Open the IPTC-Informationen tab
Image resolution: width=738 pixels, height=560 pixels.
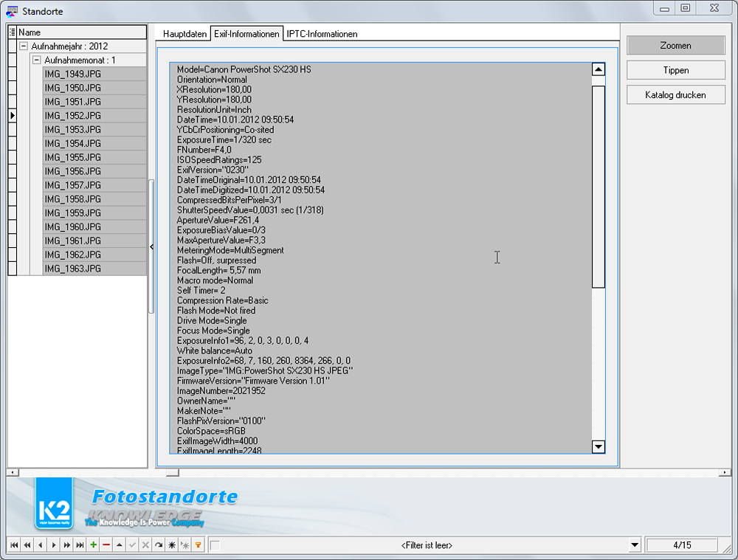pos(322,34)
